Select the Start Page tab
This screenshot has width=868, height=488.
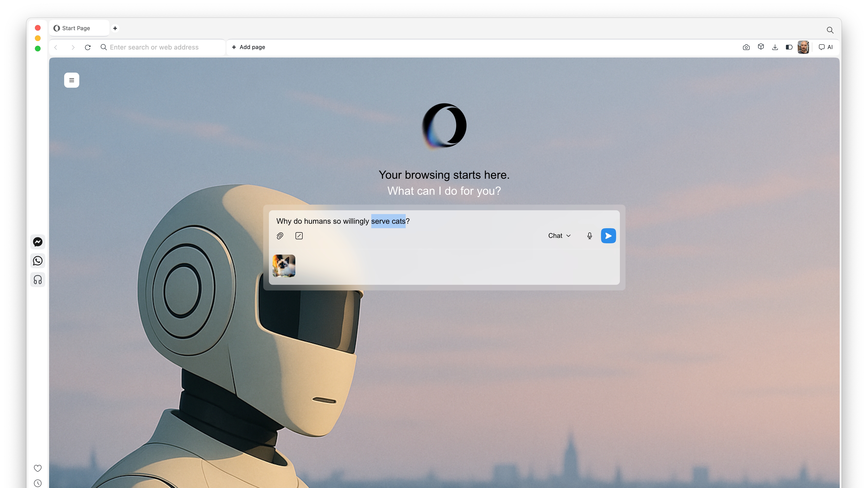point(76,28)
